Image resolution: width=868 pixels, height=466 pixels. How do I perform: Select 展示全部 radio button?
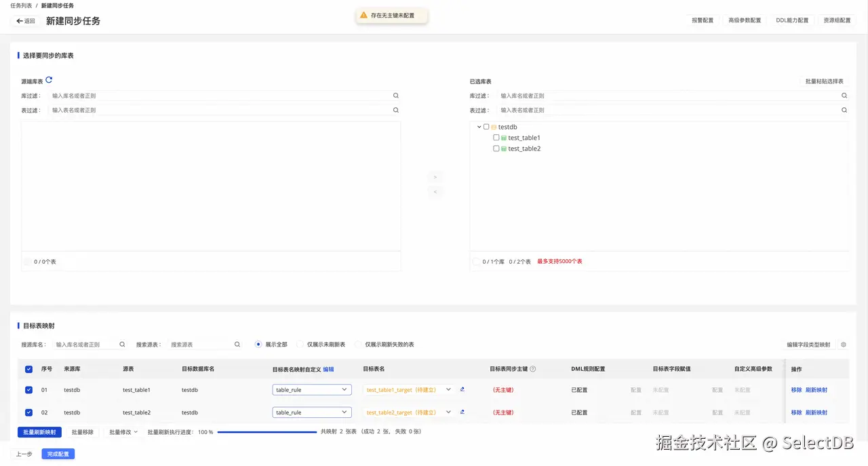tap(258, 345)
